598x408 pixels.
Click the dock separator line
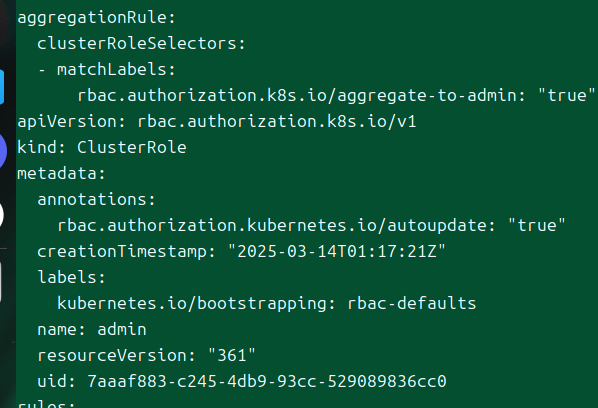click(3, 248)
